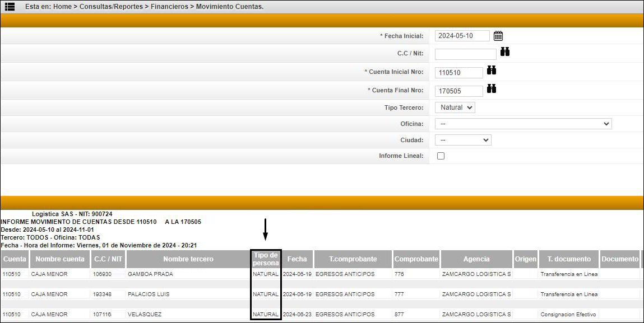This screenshot has width=644, height=323.
Task: Enable the Informe Lineal checkbox
Action: 441,156
